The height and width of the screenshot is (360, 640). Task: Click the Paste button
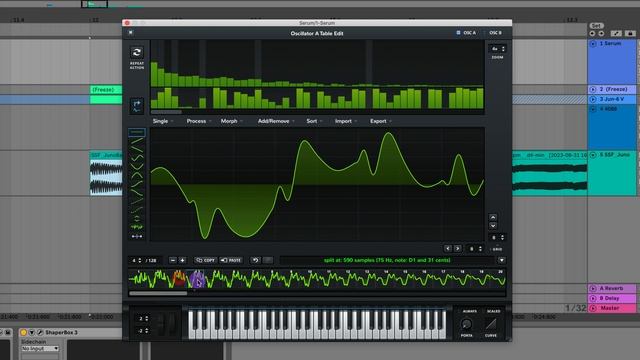[x=231, y=260]
